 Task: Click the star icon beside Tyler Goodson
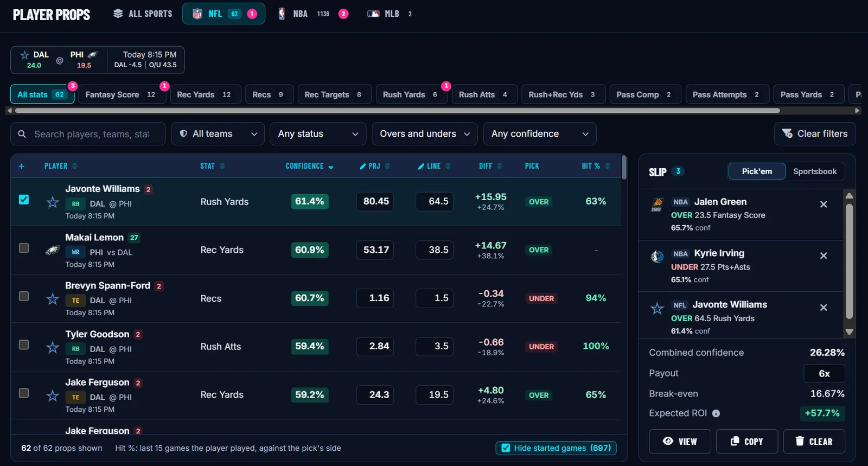click(x=53, y=347)
